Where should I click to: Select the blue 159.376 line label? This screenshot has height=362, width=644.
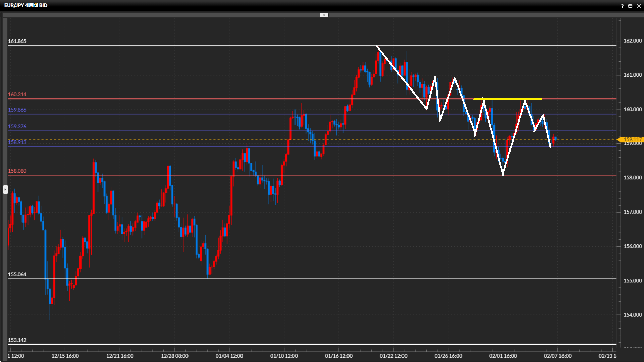[x=17, y=127]
